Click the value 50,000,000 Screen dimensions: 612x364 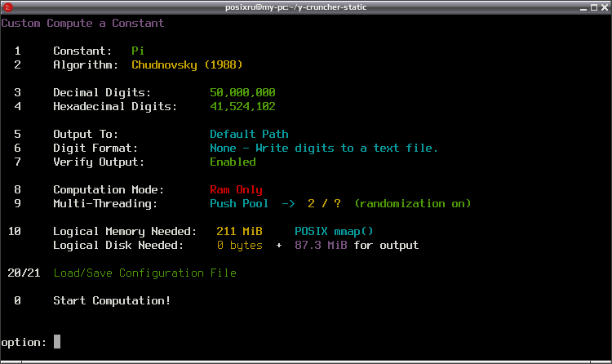[242, 93]
